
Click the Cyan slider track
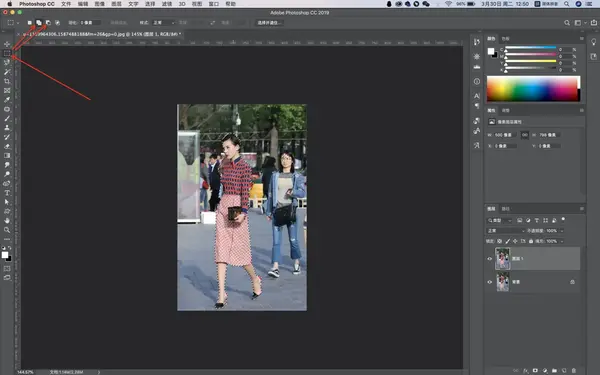pyautogui.click(x=530, y=47)
